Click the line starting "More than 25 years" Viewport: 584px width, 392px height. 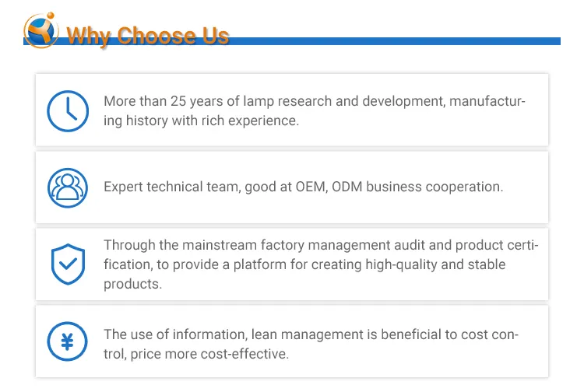tap(315, 102)
